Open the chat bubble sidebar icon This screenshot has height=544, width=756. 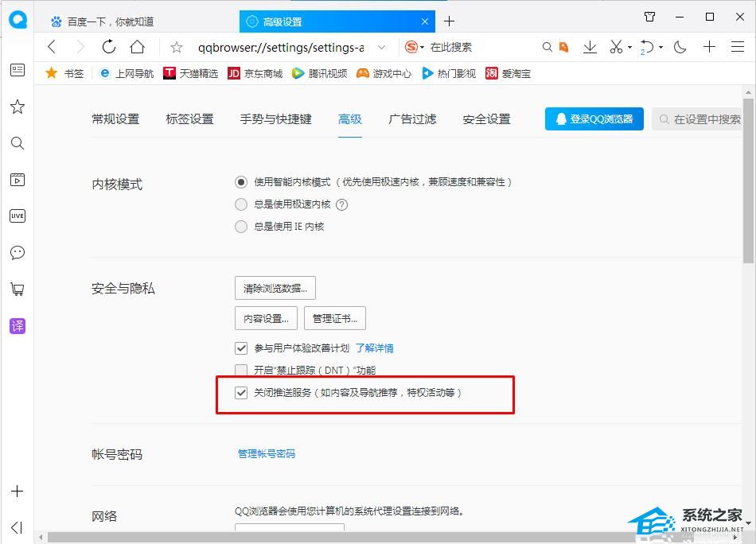click(x=18, y=252)
